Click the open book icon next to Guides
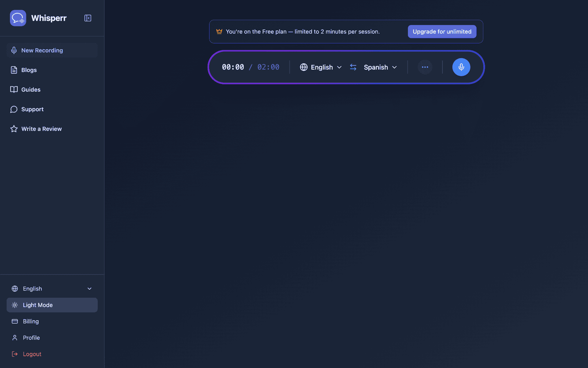Image resolution: width=588 pixels, height=368 pixels. tap(14, 89)
